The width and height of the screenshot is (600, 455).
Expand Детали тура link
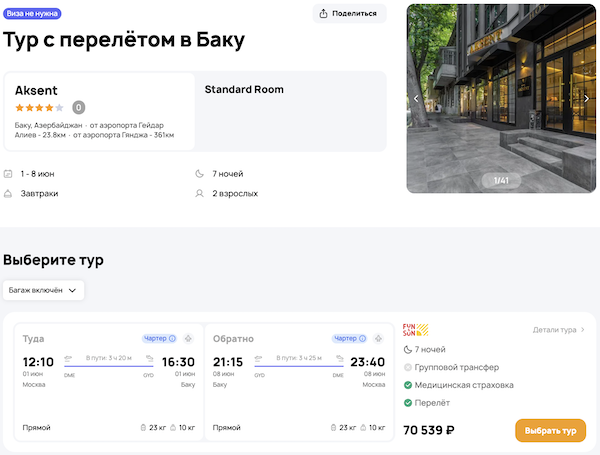(x=559, y=329)
